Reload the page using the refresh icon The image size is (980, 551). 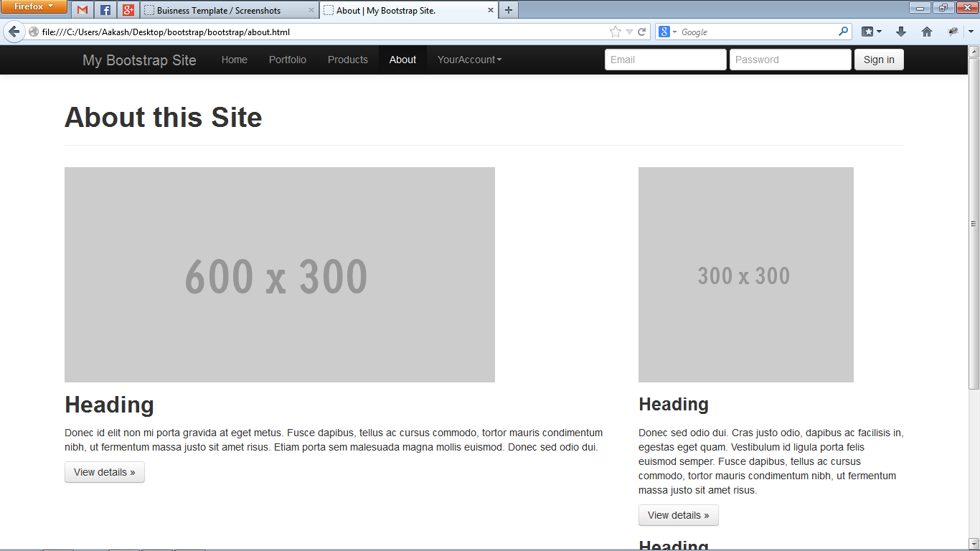tap(642, 32)
